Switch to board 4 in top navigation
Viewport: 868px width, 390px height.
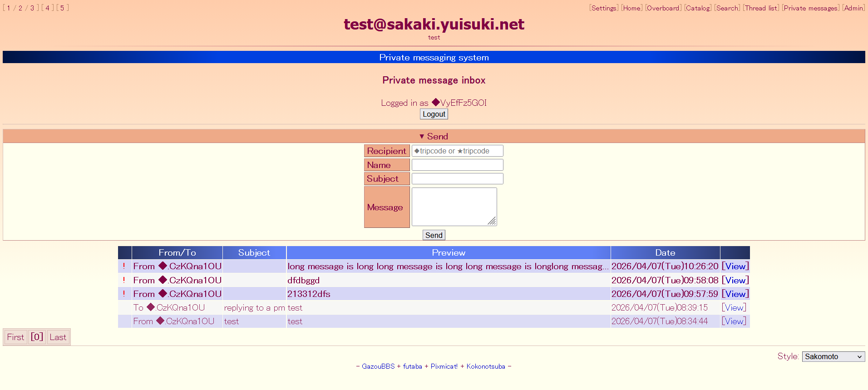[47, 8]
